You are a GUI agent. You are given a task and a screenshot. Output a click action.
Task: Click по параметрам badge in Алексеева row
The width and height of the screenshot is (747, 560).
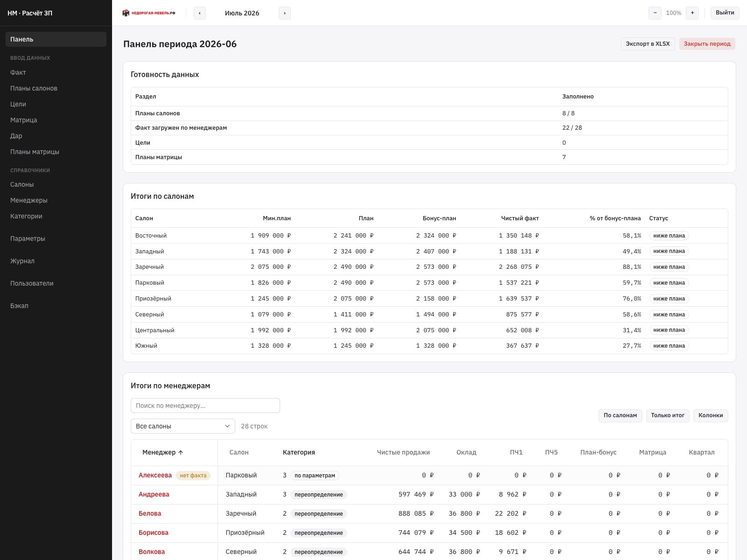click(x=315, y=476)
